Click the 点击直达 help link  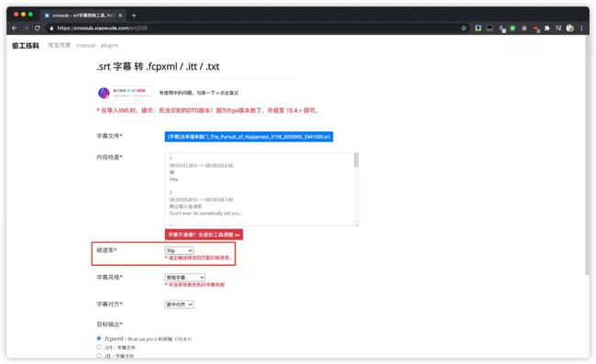click(229, 93)
